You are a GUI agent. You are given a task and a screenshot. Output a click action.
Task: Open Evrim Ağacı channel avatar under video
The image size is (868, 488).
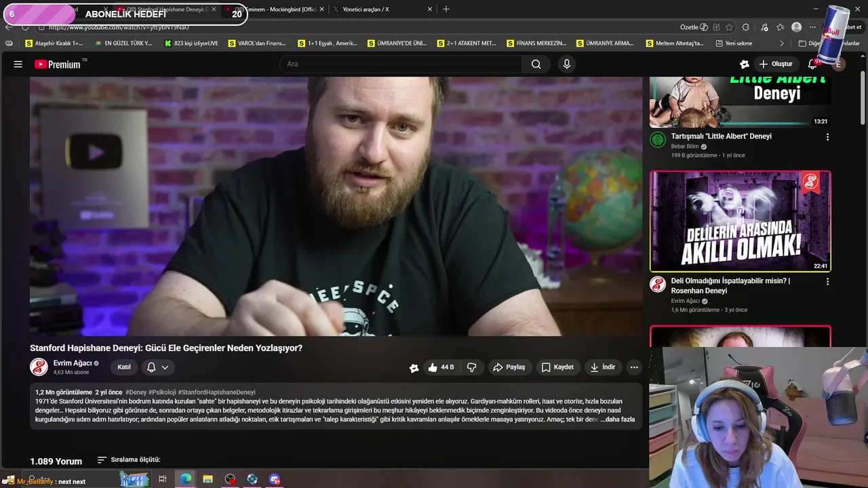tap(39, 367)
